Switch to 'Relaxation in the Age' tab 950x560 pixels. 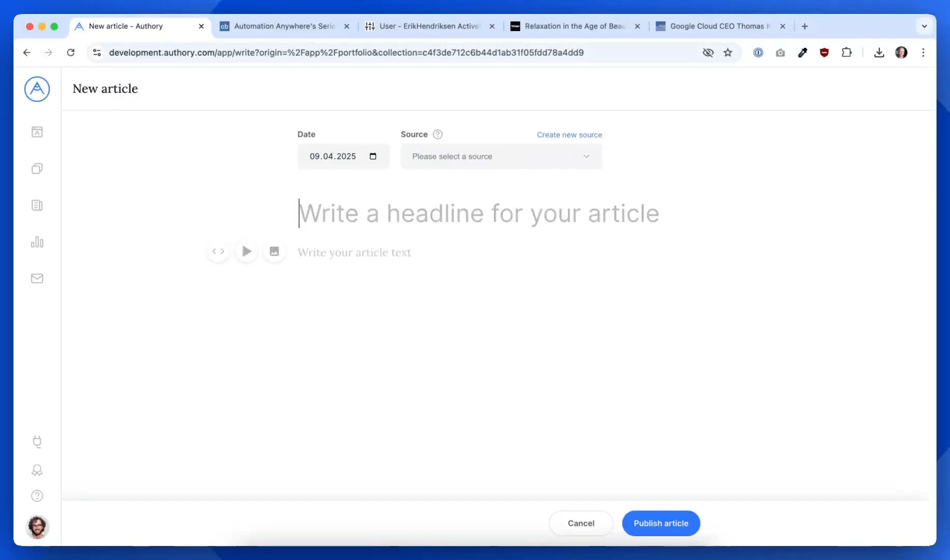[x=574, y=26]
